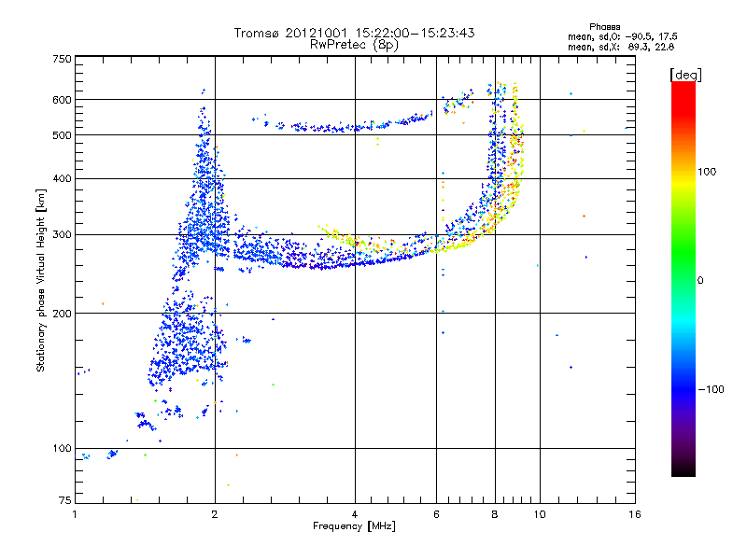The width and height of the screenshot is (747, 560).
Task: Click the '6' x-axis tick label
Action: [x=436, y=514]
